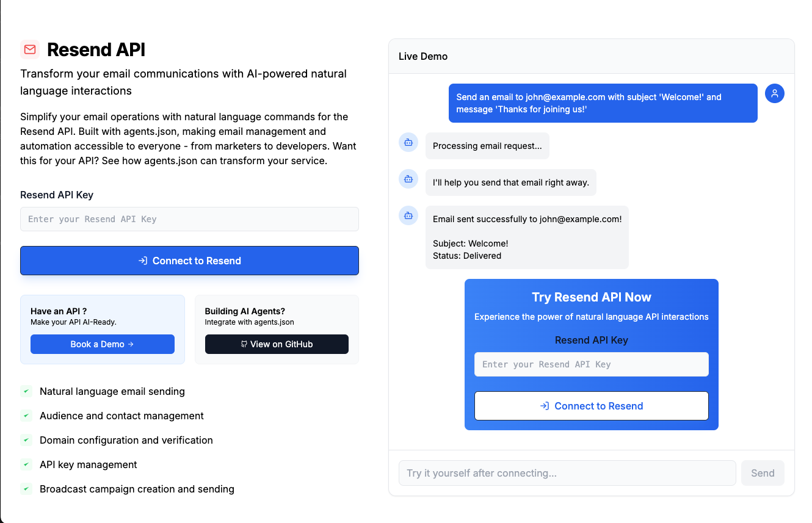
Task: Open the Book a Demo link
Action: tap(103, 344)
